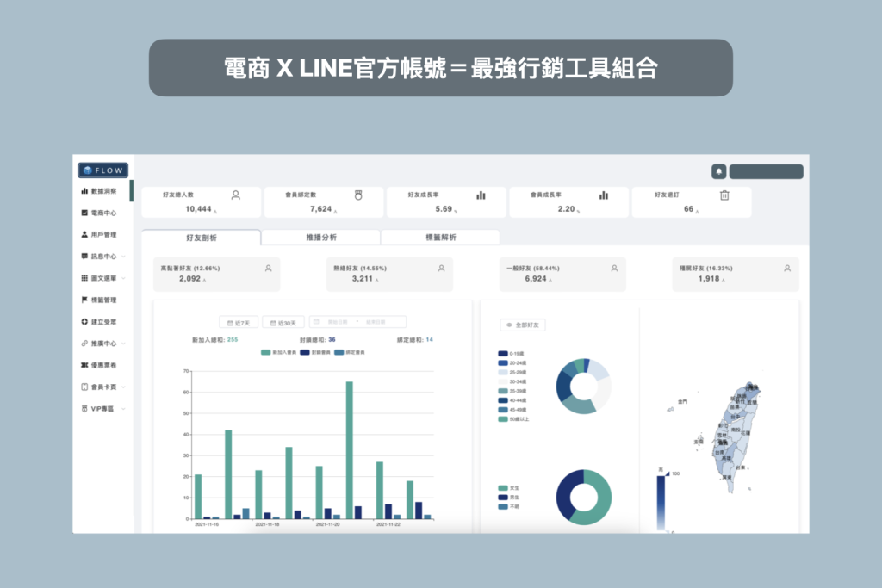Select 用戶管理 menu item
882x588 pixels.
pos(103,234)
